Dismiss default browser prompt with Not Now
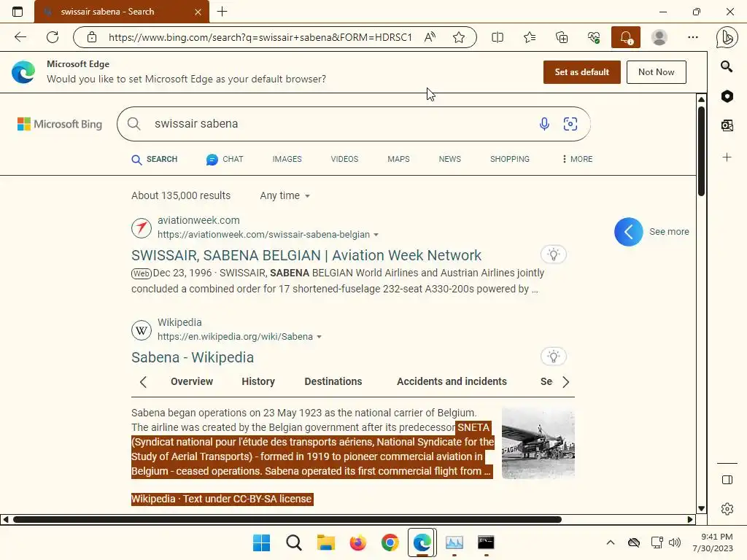The height and width of the screenshot is (560, 747). (x=656, y=72)
